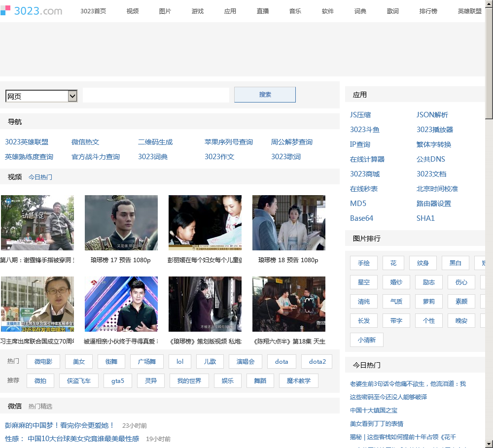The width and height of the screenshot is (493, 448).
Task: Select the 手绘 picture ranking tag
Action: pyautogui.click(x=364, y=263)
